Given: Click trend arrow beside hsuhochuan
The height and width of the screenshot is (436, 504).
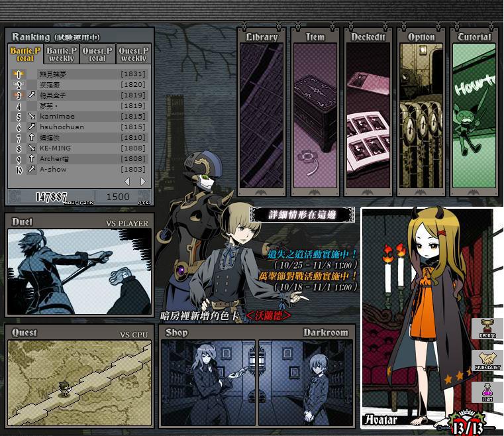Looking at the screenshot, I should [x=32, y=127].
